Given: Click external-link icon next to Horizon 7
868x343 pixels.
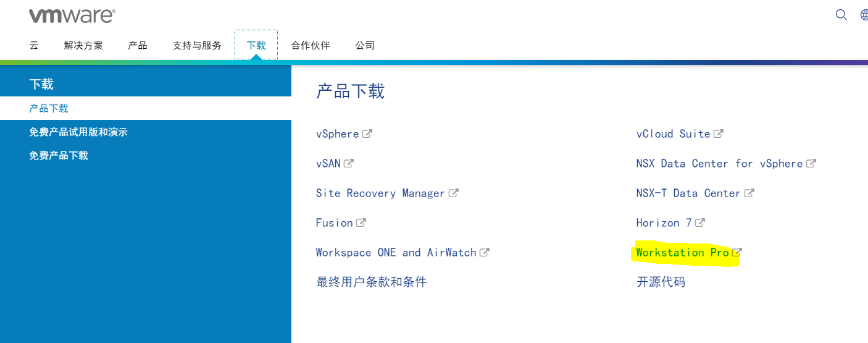Looking at the screenshot, I should pos(699,222).
